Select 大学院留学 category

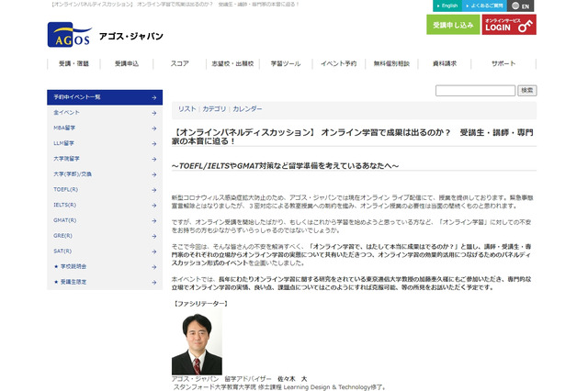coord(105,159)
